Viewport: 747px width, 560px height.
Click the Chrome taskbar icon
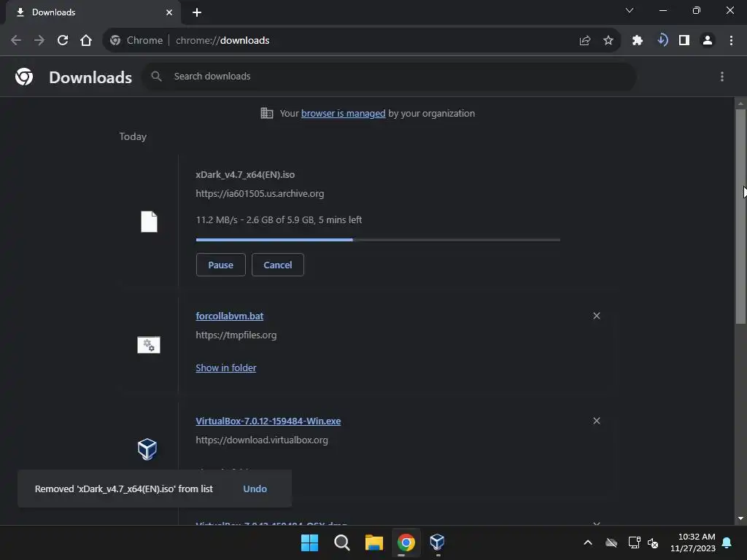406,542
